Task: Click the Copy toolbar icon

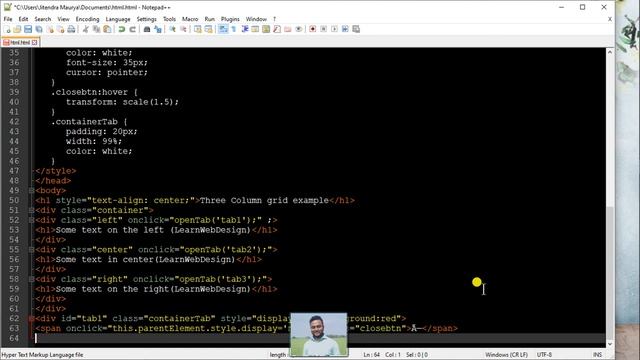Action: coord(96,29)
